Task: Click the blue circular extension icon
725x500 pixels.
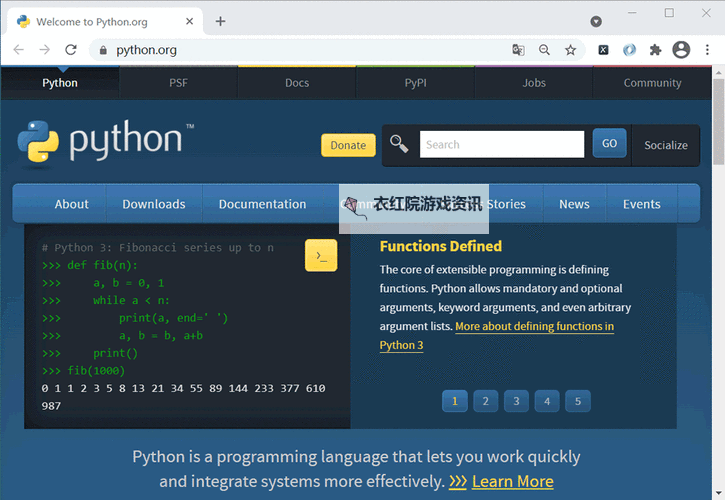Action: click(629, 49)
